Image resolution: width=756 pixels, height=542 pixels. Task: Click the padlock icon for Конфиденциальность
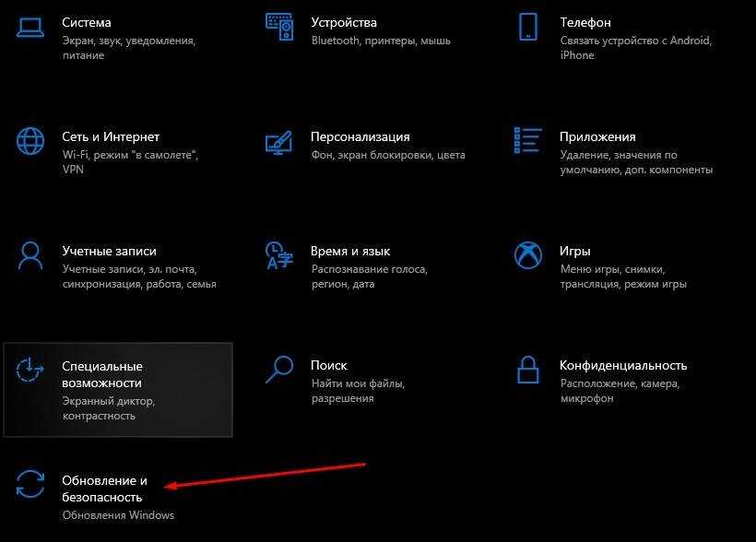point(528,369)
